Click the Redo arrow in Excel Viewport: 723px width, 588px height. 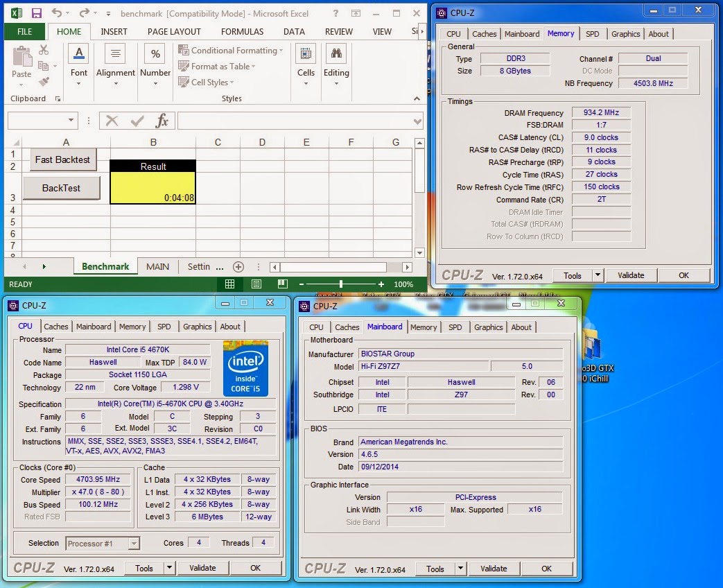tap(84, 13)
